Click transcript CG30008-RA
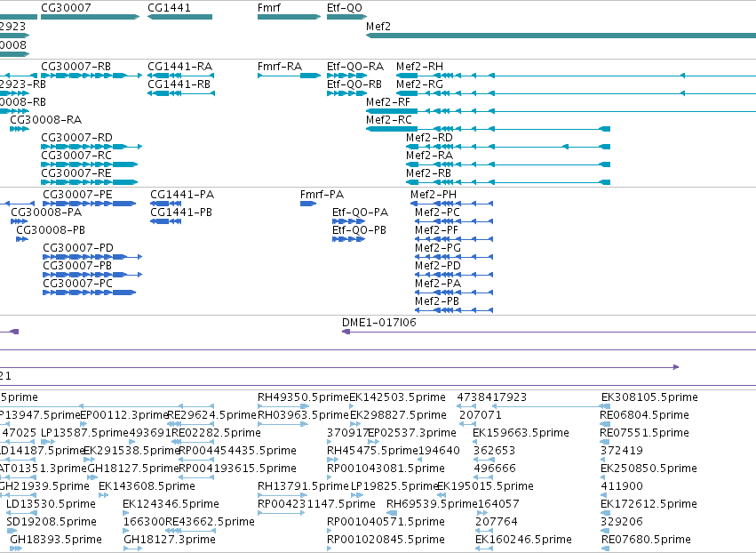 (x=20, y=129)
